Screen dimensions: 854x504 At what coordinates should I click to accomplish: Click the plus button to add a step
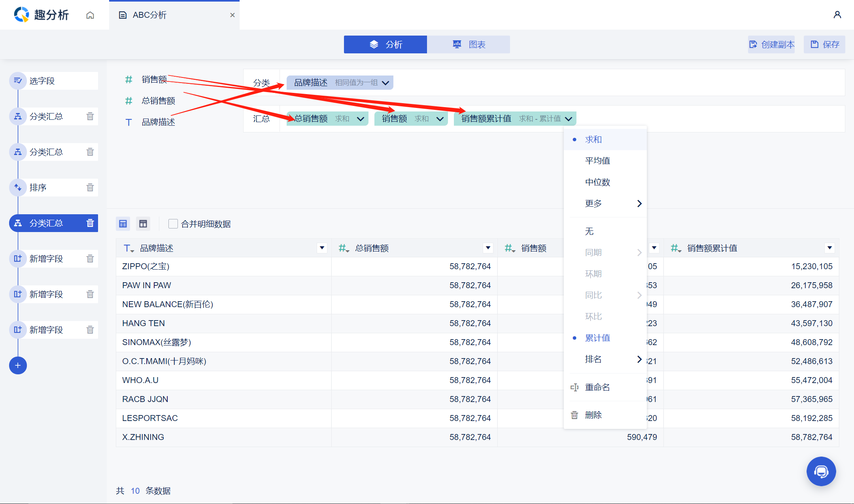(18, 365)
